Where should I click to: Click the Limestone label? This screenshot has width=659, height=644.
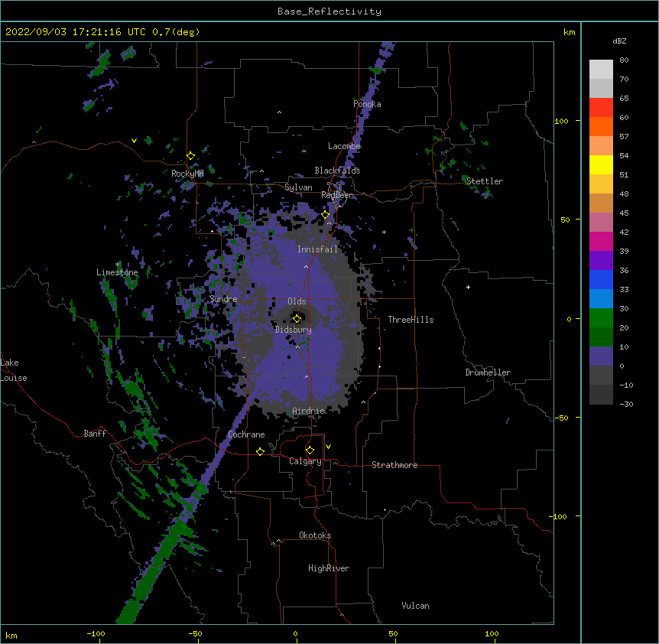(x=117, y=272)
